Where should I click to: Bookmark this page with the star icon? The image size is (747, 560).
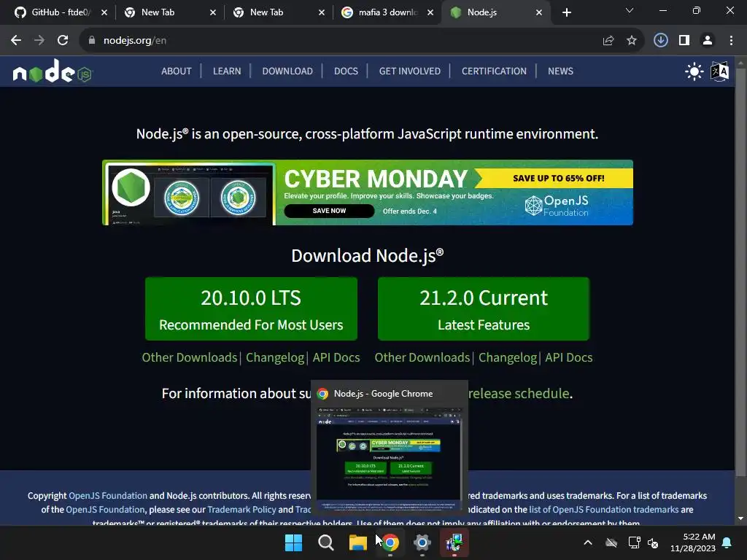(632, 41)
